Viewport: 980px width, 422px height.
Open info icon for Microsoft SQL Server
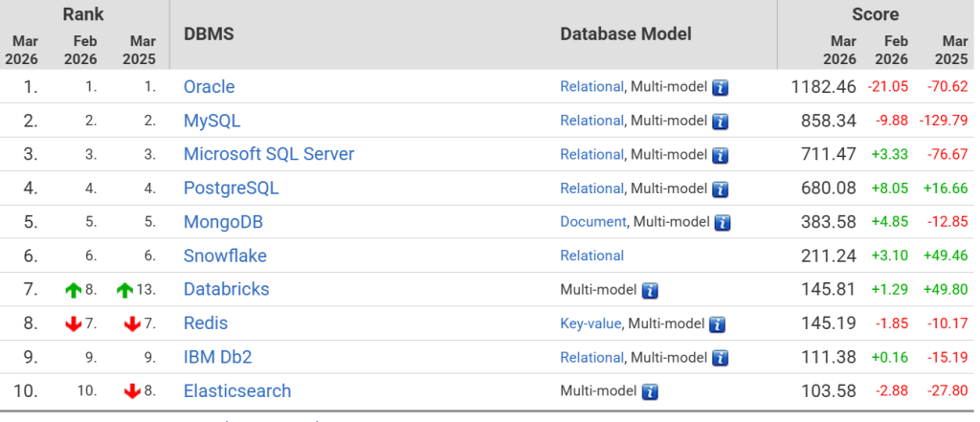click(721, 155)
